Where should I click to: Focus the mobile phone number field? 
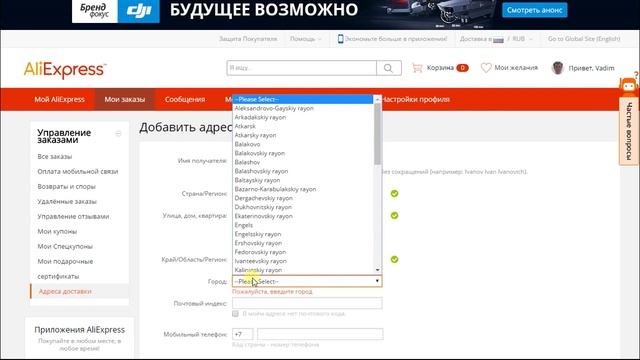(320, 334)
